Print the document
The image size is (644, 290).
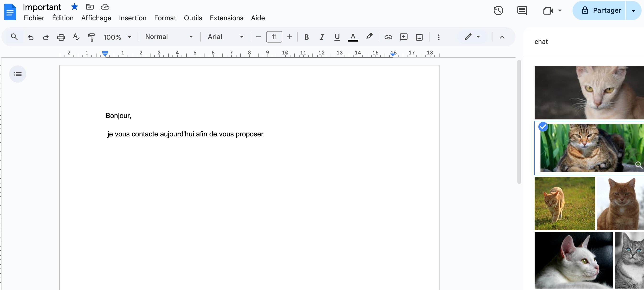pos(61,37)
